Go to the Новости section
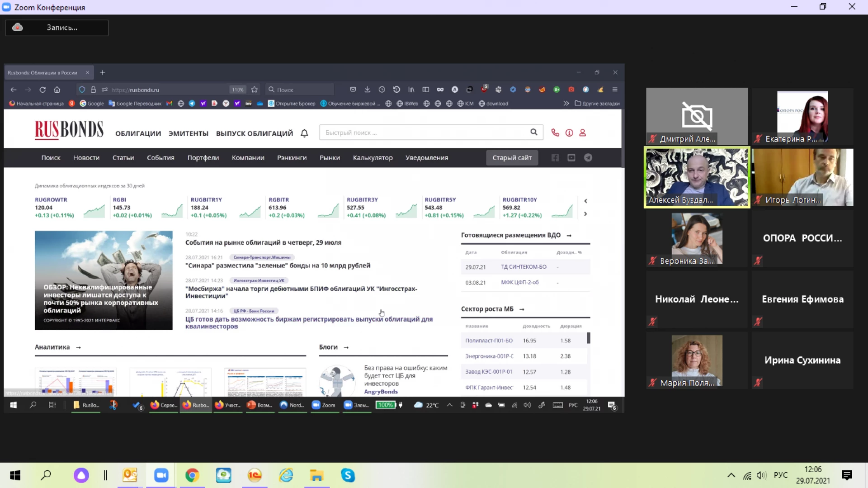The image size is (868, 488). click(x=86, y=158)
